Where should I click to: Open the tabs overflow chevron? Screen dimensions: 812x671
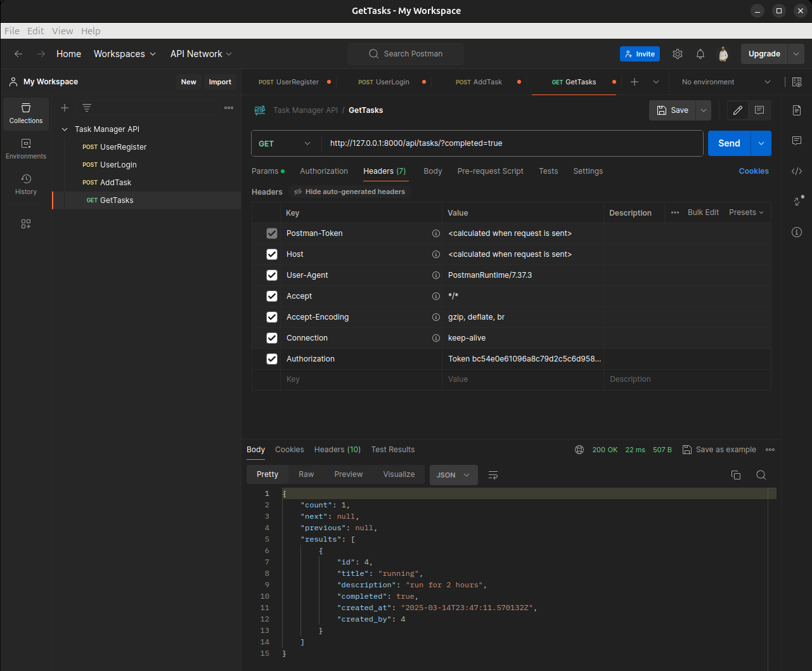click(x=656, y=82)
